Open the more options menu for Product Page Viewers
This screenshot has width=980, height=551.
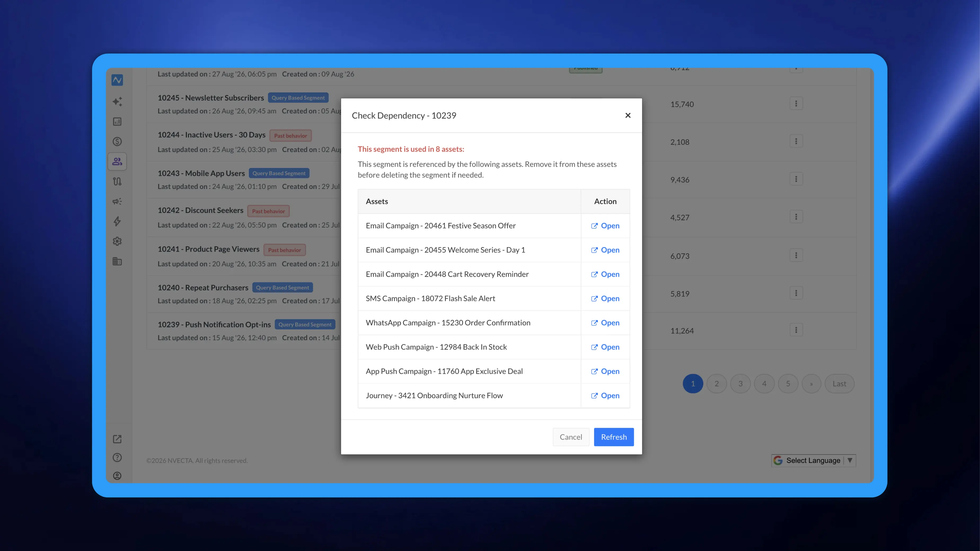click(x=796, y=255)
